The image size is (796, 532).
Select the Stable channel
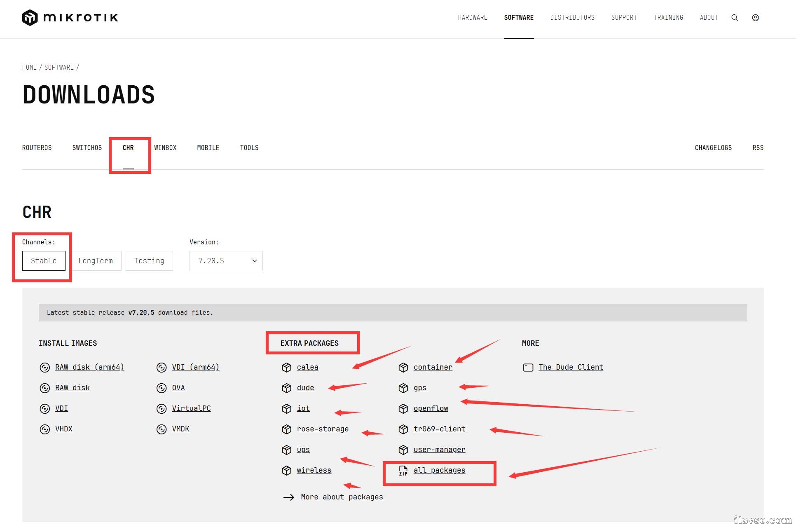44,261
